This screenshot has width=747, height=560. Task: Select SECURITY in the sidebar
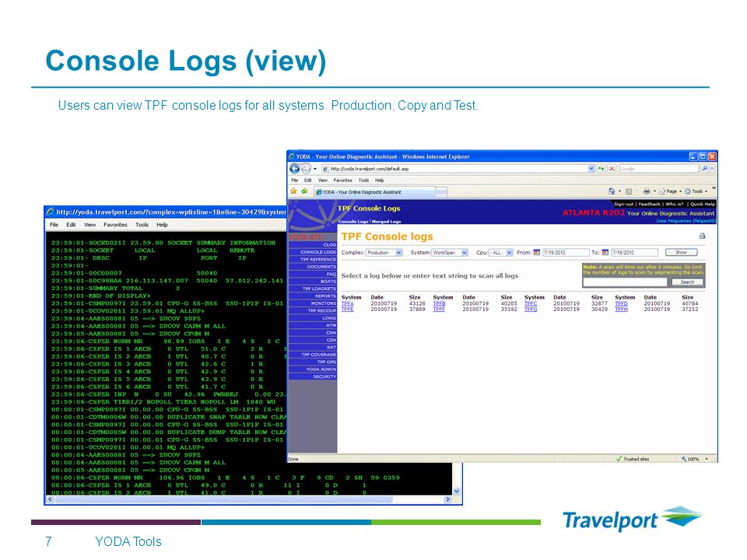pyautogui.click(x=313, y=376)
